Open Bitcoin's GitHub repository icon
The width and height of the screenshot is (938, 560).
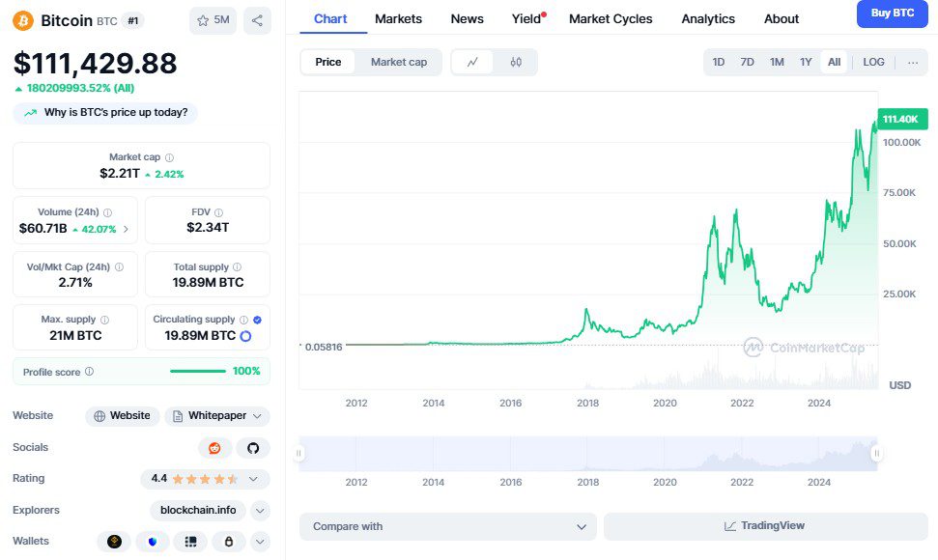(x=253, y=448)
